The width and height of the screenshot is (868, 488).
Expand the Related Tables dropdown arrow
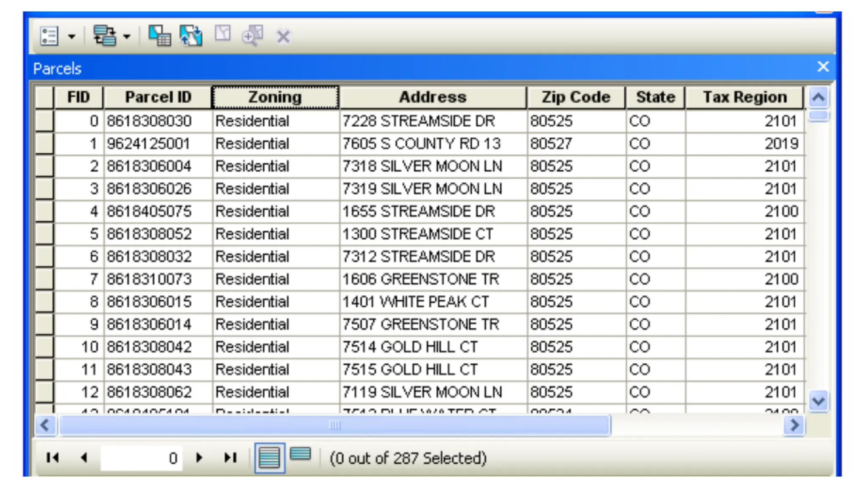click(x=127, y=36)
